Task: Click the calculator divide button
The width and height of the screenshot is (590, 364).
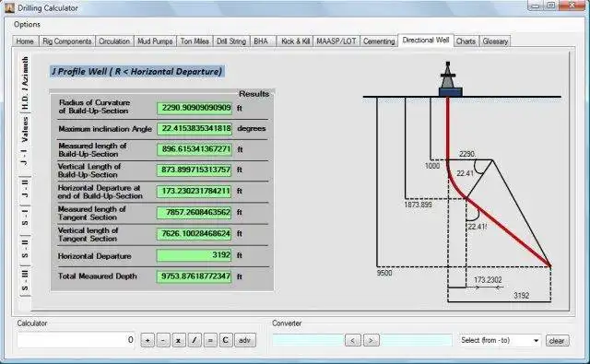Action: point(195,340)
